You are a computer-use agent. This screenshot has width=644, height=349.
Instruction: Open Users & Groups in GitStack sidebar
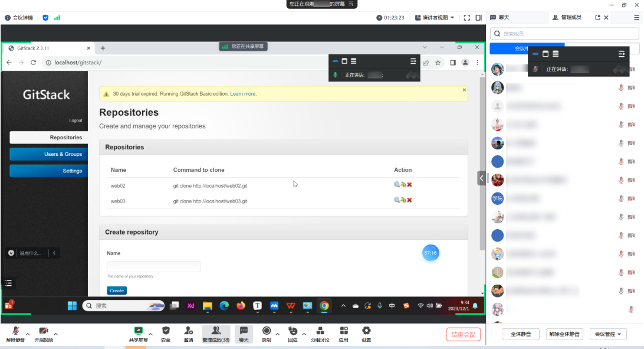coord(48,154)
